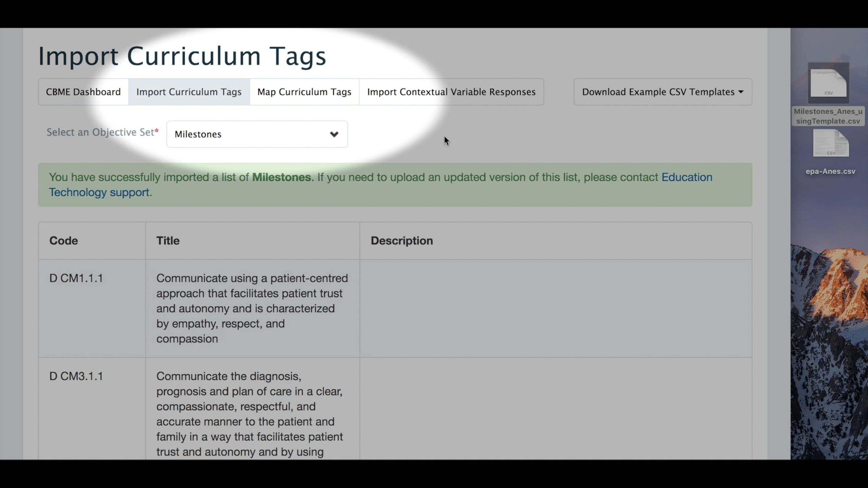The width and height of the screenshot is (868, 488).
Task: Select the epa-Anes.csv desktop file icon
Action: click(x=831, y=144)
